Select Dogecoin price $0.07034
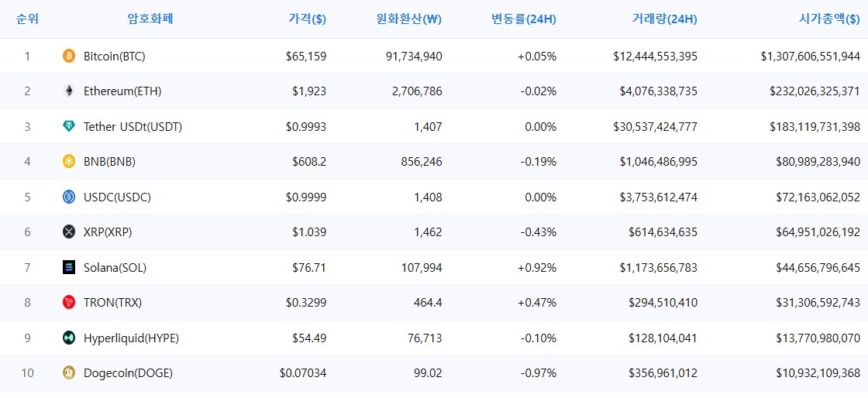The width and height of the screenshot is (868, 398). [x=303, y=373]
